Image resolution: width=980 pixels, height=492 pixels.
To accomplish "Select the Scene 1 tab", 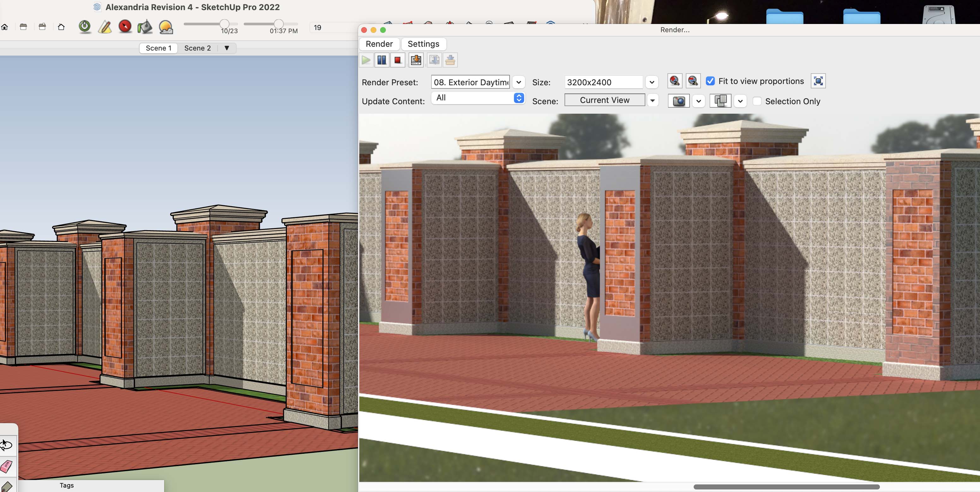I will click(158, 48).
